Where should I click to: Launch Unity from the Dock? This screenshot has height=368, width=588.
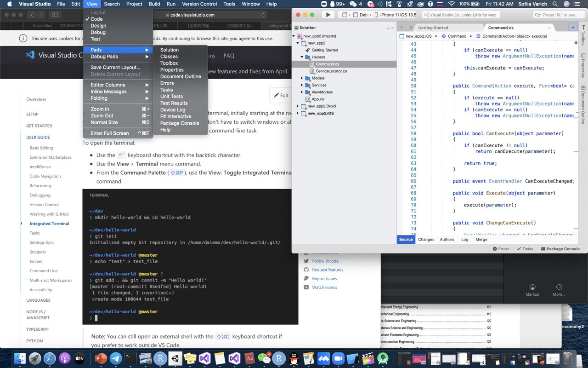point(175,358)
